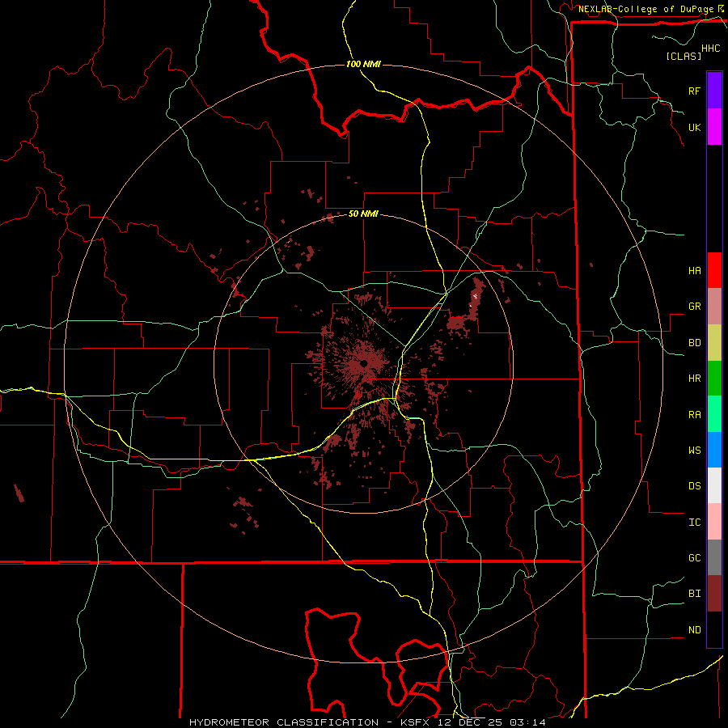Click the RA light green legend swatch
This screenshot has height=728, width=728.
click(x=714, y=414)
